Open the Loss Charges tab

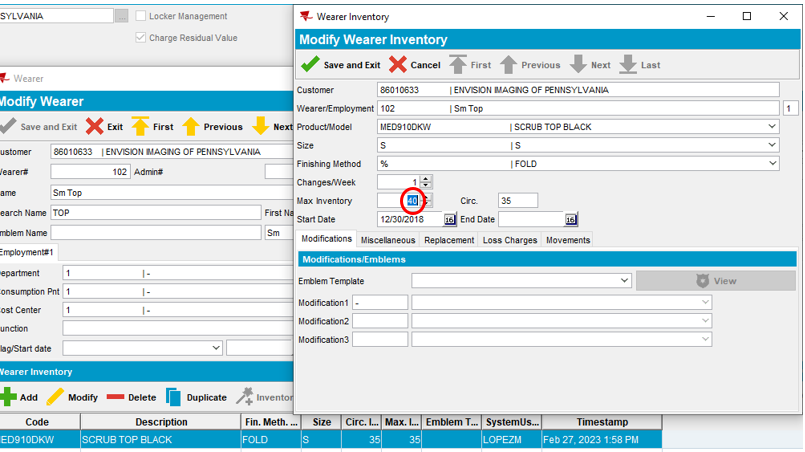click(x=510, y=240)
